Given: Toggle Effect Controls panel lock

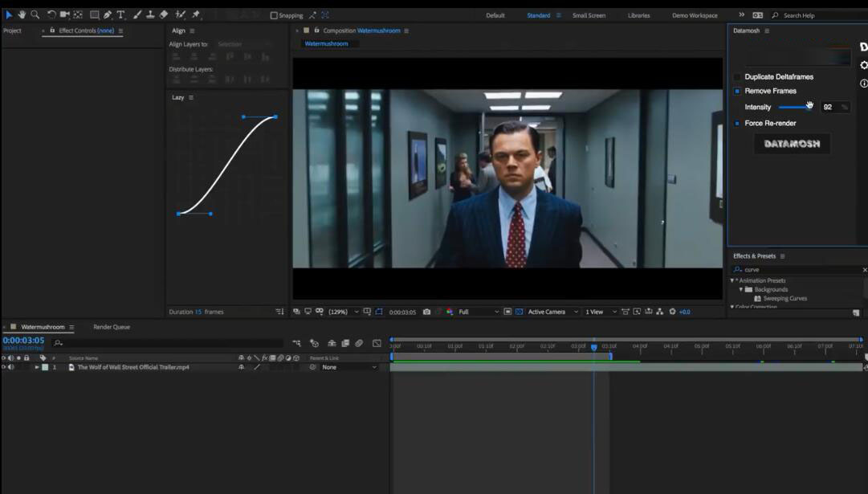Looking at the screenshot, I should click(52, 31).
